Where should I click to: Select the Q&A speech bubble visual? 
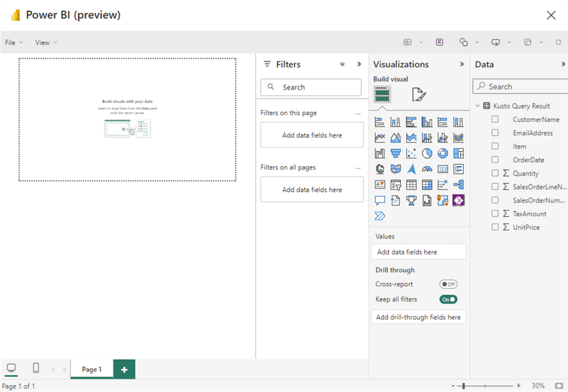(380, 201)
